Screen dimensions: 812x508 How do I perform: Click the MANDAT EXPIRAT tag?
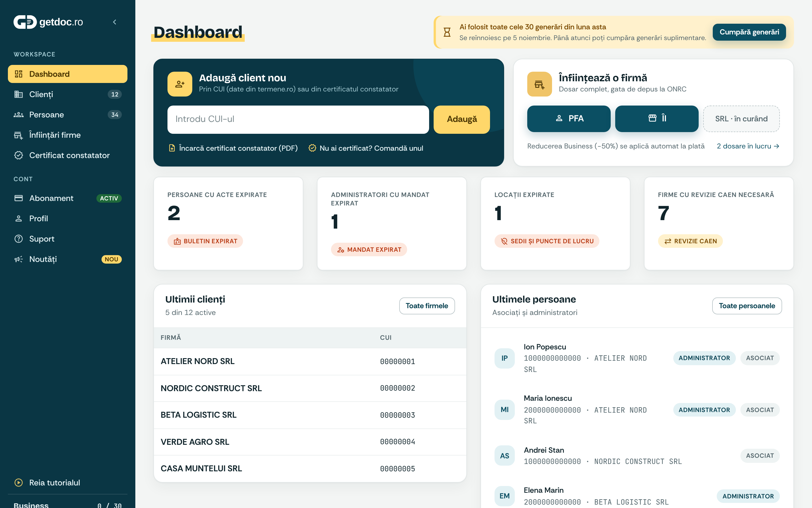tap(369, 250)
